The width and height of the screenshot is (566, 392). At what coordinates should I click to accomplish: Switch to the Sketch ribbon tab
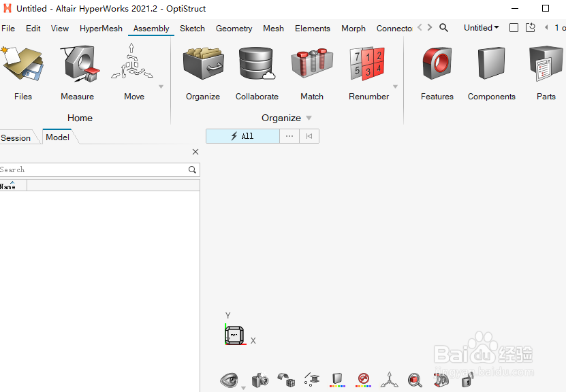coord(192,29)
